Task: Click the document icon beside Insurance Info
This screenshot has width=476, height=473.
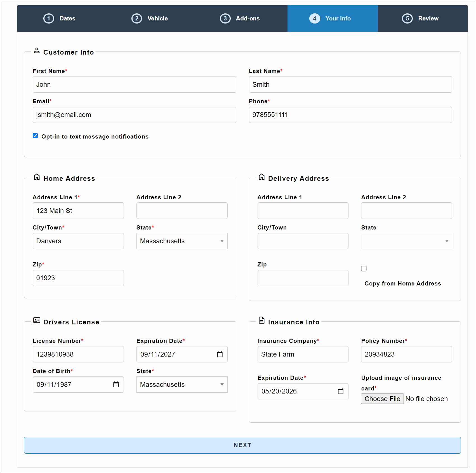Action: 261,320
